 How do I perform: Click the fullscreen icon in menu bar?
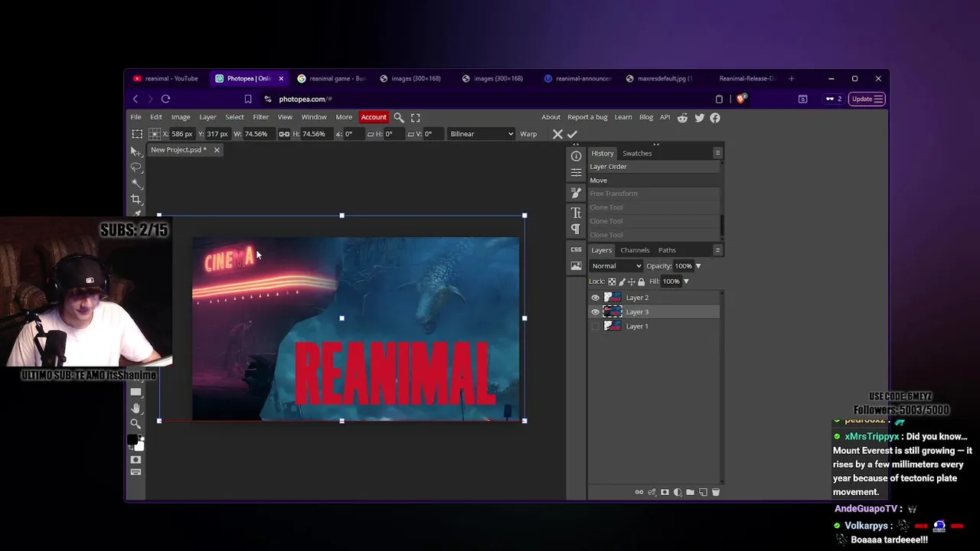coord(416,118)
